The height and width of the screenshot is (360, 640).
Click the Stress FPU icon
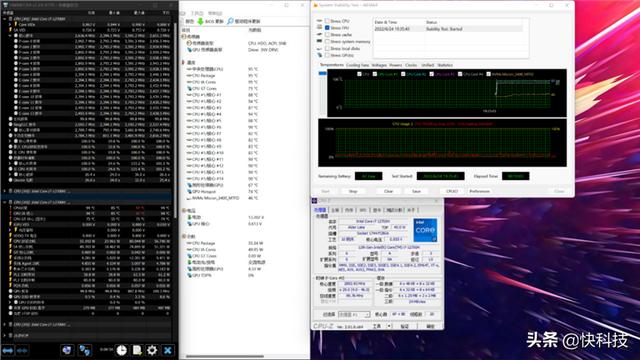[319, 27]
